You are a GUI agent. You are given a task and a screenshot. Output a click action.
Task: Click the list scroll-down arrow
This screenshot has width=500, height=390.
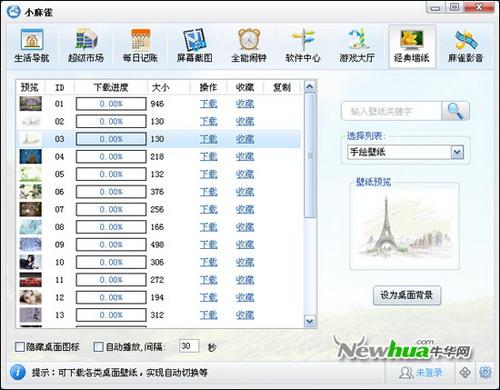(x=310, y=321)
